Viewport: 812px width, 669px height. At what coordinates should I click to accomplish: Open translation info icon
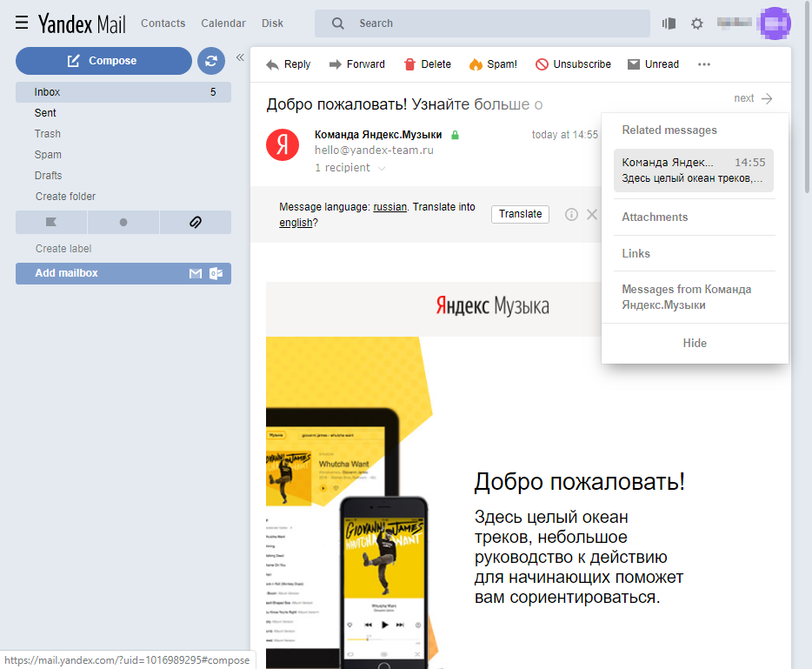coord(571,214)
